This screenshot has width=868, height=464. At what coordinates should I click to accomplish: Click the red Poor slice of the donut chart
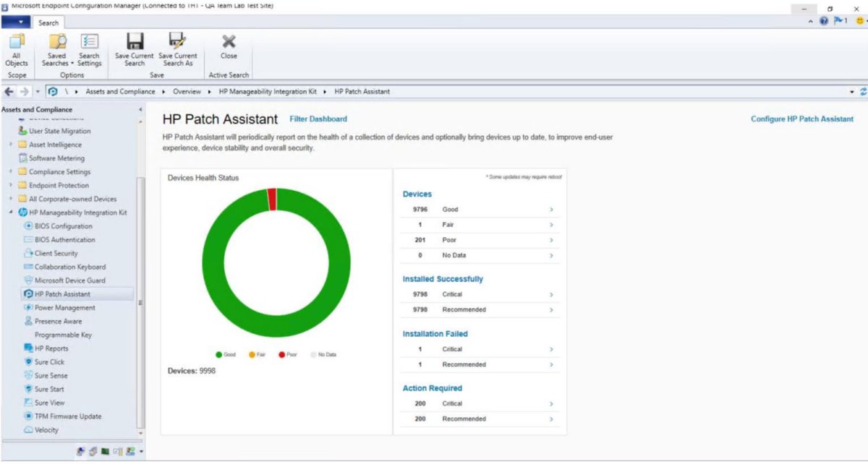point(272,199)
